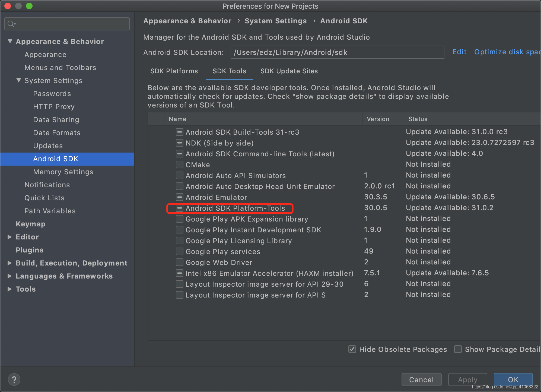Viewport: 541px width, 392px height.
Task: Click System Settings breadcrumb
Action: 276,21
